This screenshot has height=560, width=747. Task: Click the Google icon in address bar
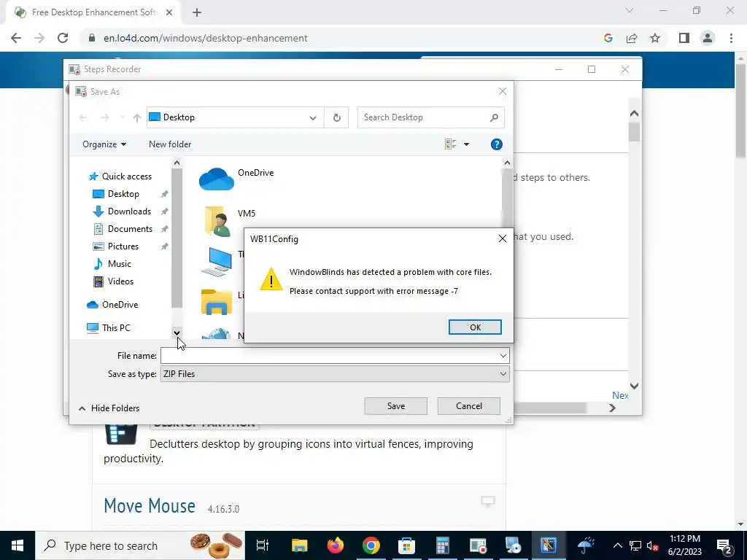[608, 38]
